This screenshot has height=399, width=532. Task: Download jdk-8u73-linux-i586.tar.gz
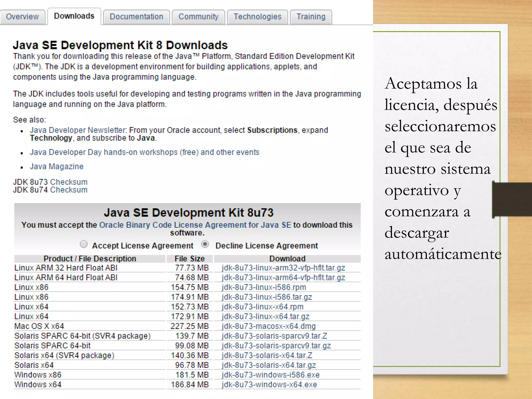[267, 297]
